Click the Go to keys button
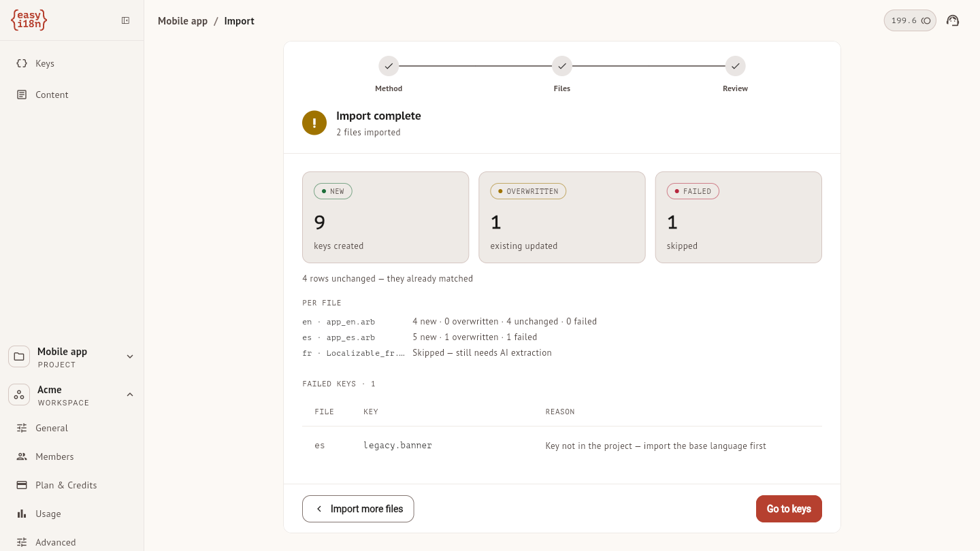The image size is (980, 551). 789,509
